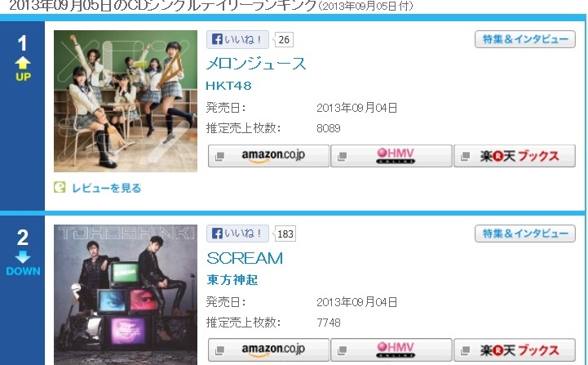Click 特集&インタビュー button for 東方神起
588x365 pixels.
point(525,234)
